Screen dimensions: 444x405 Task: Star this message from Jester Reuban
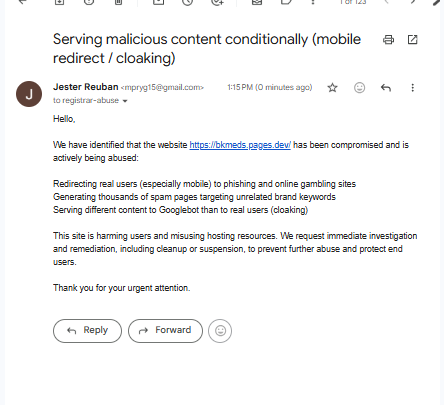tap(332, 88)
